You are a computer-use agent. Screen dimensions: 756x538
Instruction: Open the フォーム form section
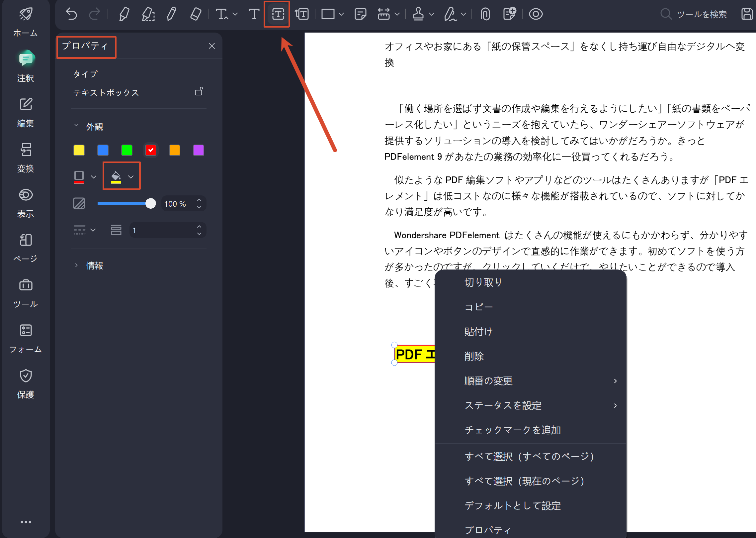[x=26, y=338]
